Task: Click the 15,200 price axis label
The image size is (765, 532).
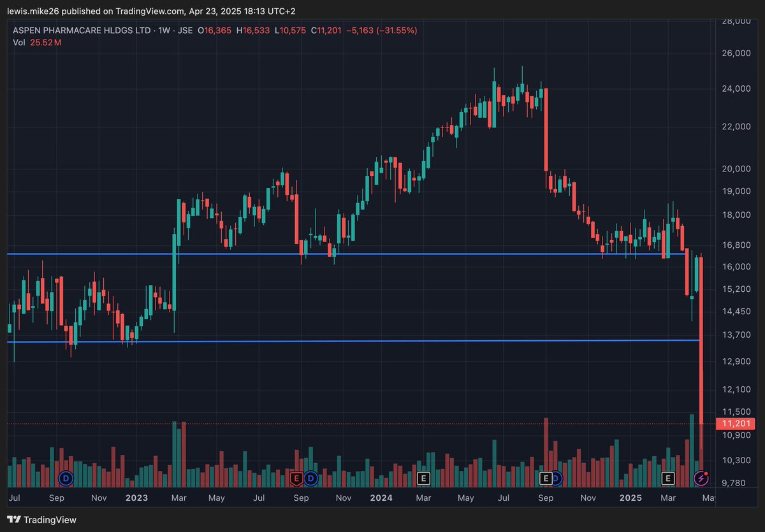Action: pyautogui.click(x=736, y=289)
